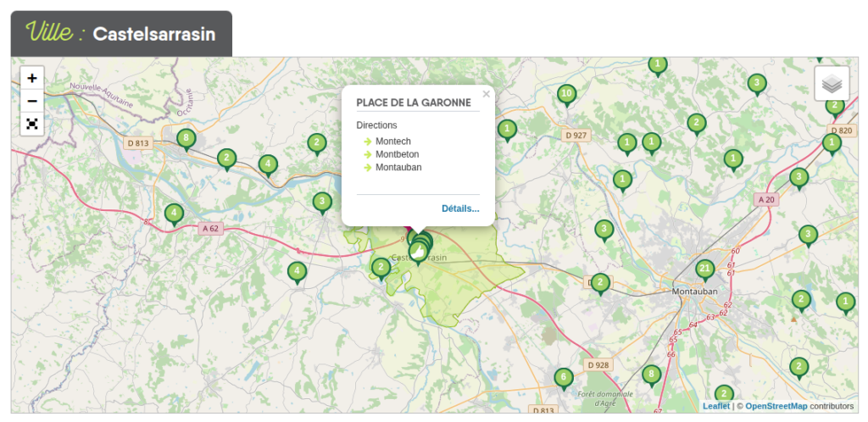Viewport: 868px width, 422px height.
Task: Click the thumbs-up marker at Castelsarrasin
Action: (418, 252)
